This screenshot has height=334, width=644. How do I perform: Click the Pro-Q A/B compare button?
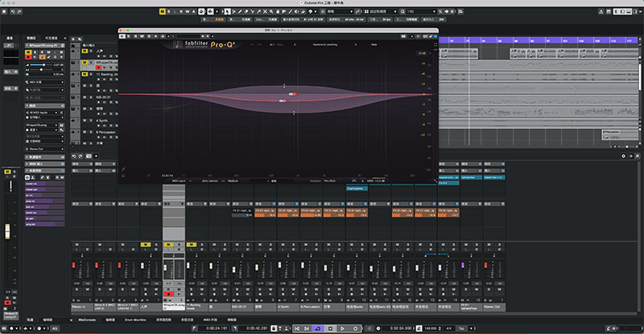coord(272,44)
